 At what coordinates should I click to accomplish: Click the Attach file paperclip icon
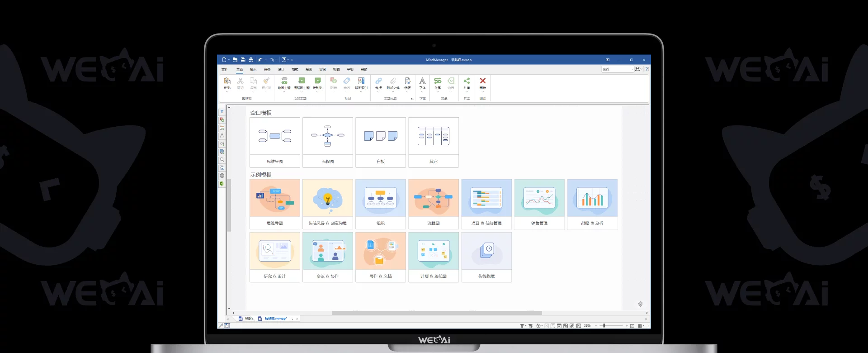tap(393, 81)
